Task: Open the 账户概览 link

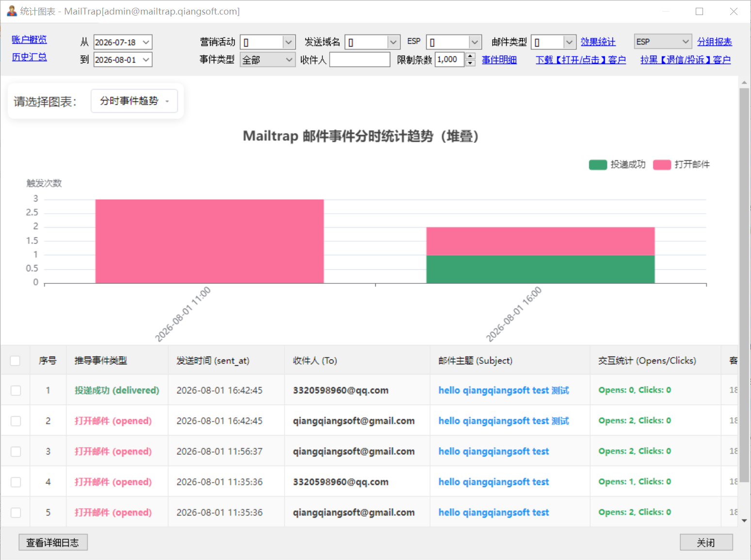Action: pos(29,39)
